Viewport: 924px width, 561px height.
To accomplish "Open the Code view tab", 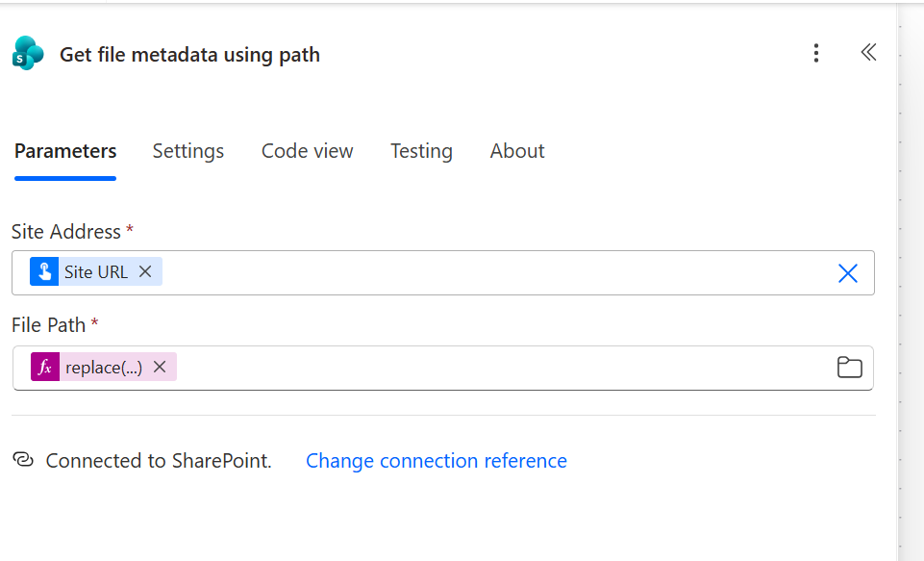I will pos(307,151).
